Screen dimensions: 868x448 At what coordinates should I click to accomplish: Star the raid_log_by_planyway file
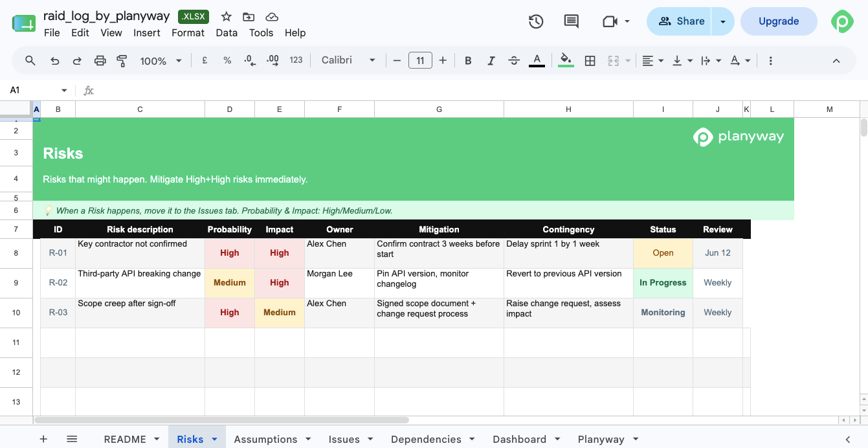pos(226,17)
